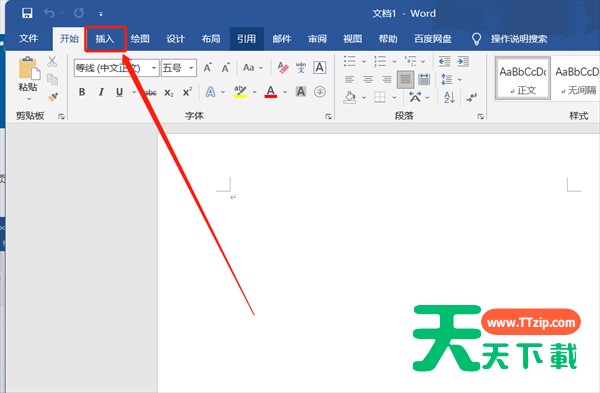Apply distributed alignment
The height and width of the screenshot is (393, 600).
(424, 80)
